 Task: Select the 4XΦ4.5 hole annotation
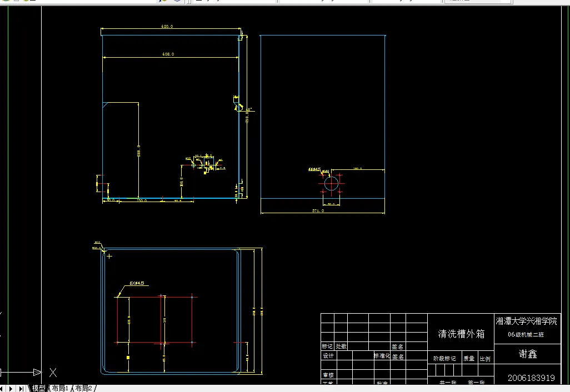(314, 169)
